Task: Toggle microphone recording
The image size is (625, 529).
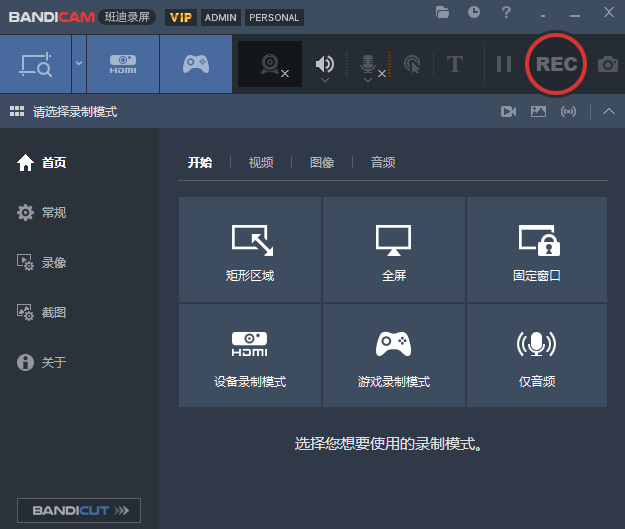Action: (368, 63)
